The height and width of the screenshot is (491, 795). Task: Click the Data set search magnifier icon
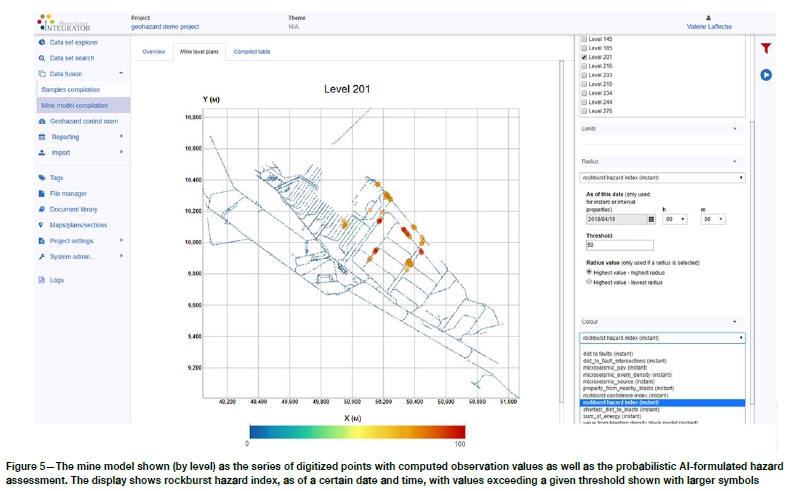tap(41, 58)
